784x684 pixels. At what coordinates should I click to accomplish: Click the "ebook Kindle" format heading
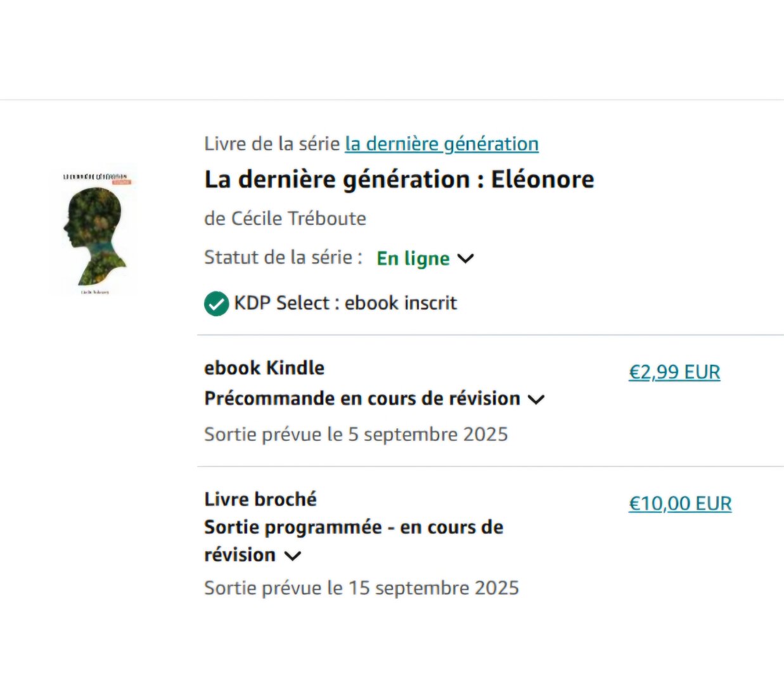pyautogui.click(x=264, y=368)
